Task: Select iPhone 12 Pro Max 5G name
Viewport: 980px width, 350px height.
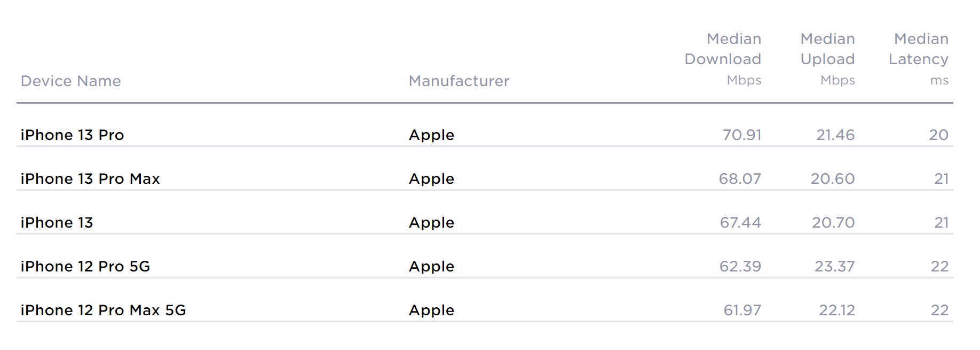Action: click(x=103, y=310)
